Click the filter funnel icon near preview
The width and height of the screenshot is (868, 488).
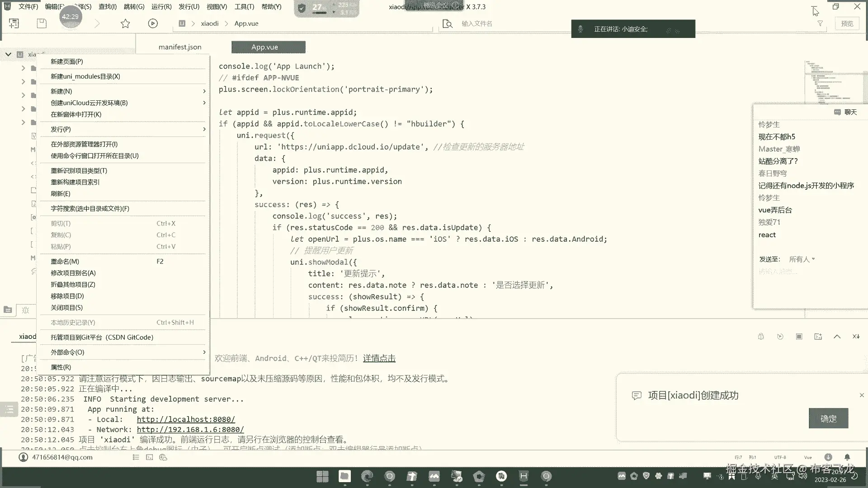coord(820,23)
